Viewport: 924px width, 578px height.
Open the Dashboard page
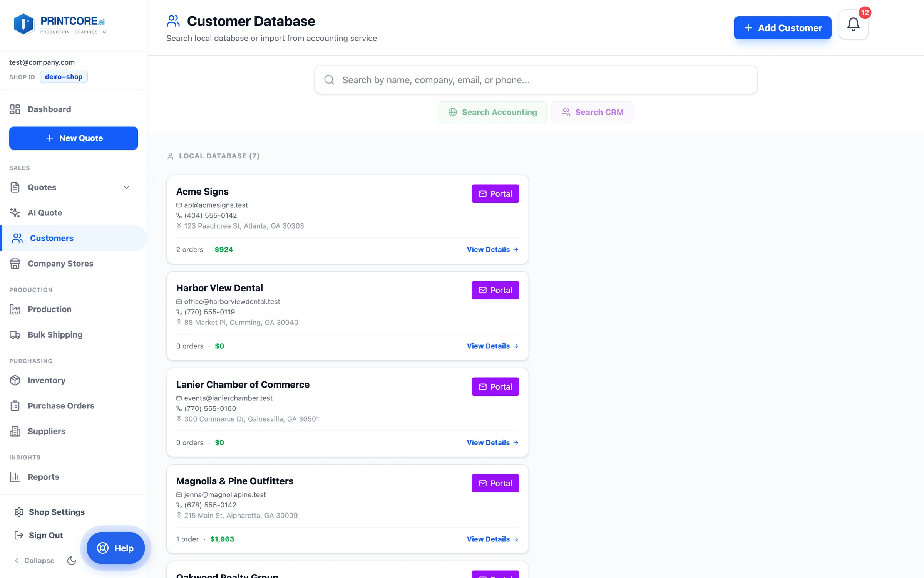click(74, 109)
